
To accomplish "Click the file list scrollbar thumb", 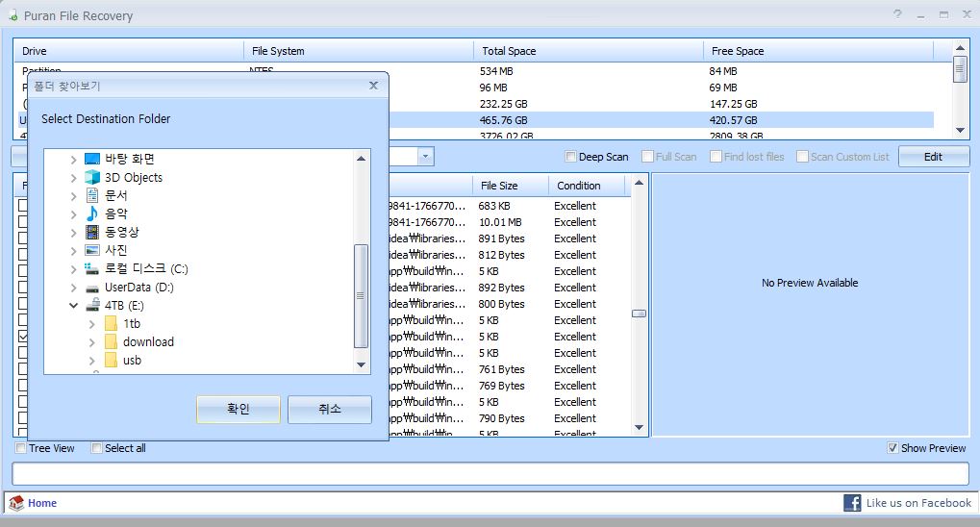I will pyautogui.click(x=639, y=314).
